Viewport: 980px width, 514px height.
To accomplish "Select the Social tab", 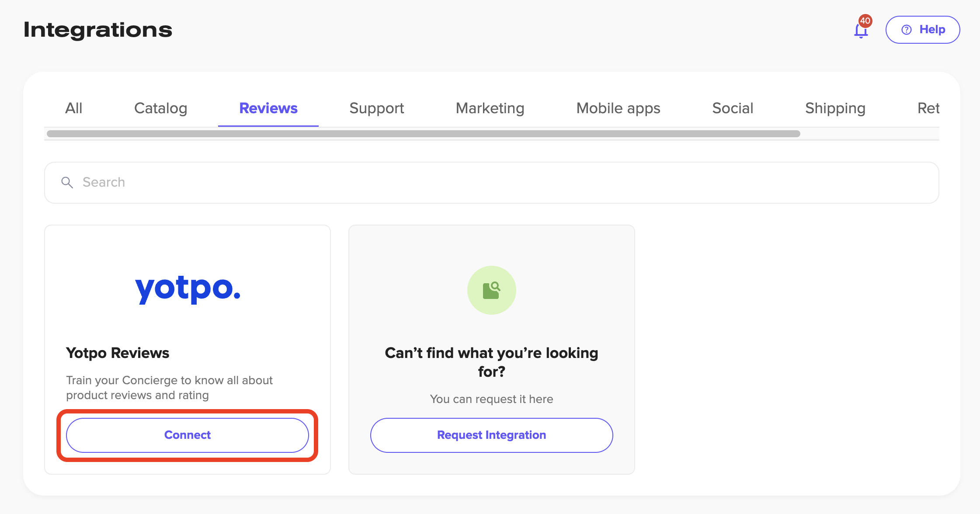I will (733, 108).
